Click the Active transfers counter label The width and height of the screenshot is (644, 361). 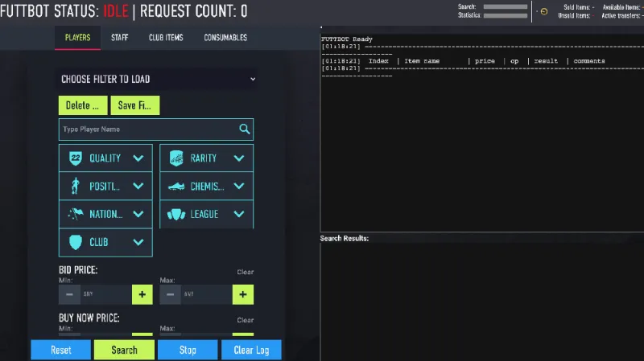(621, 15)
